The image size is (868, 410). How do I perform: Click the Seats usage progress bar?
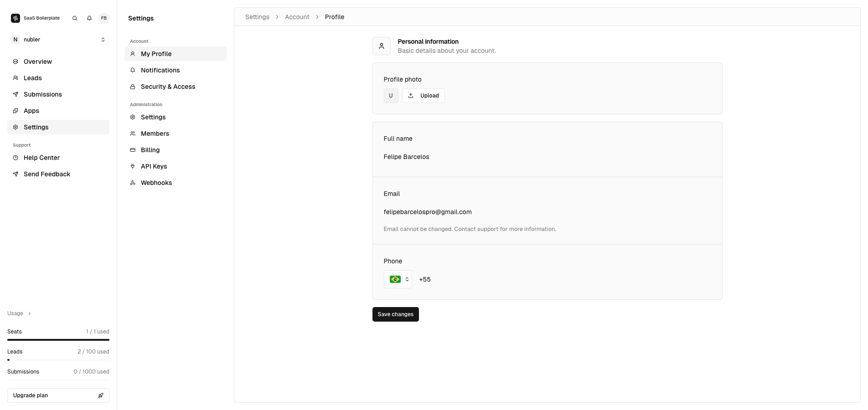coord(58,339)
